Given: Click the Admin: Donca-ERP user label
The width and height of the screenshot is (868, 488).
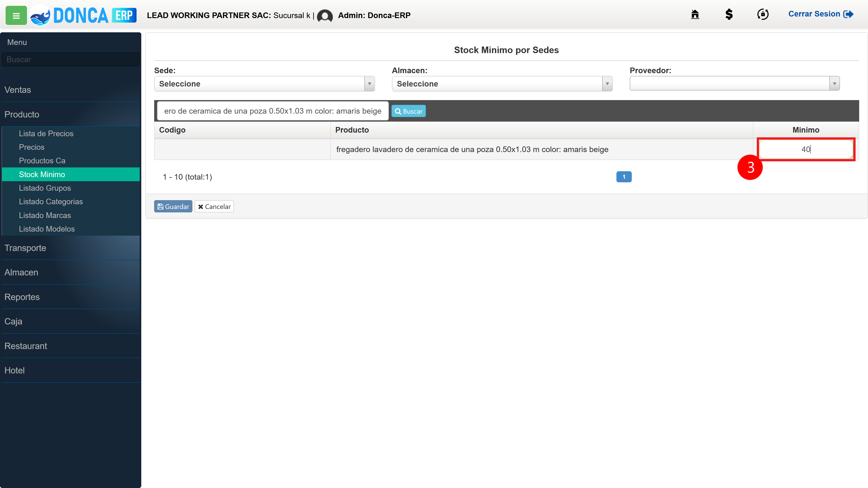Looking at the screenshot, I should click(374, 15).
